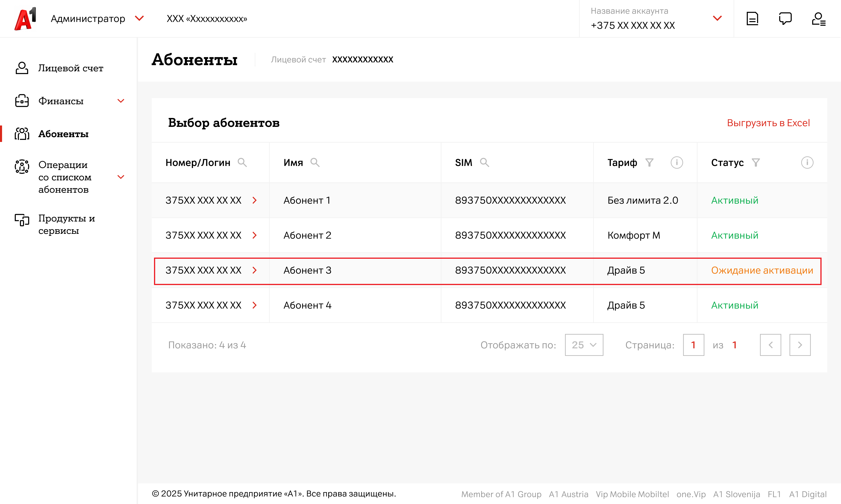
Task: Expand the Финансы sidebar section
Action: (x=121, y=101)
